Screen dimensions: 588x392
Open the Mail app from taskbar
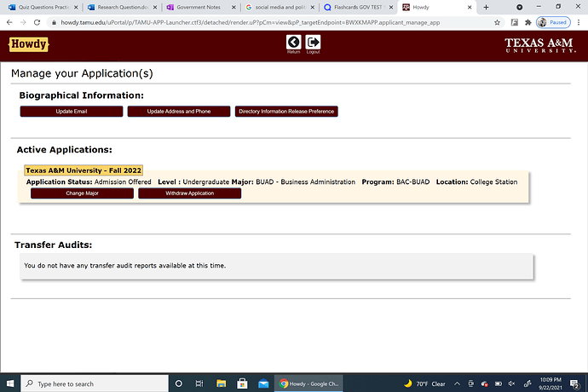point(263,383)
